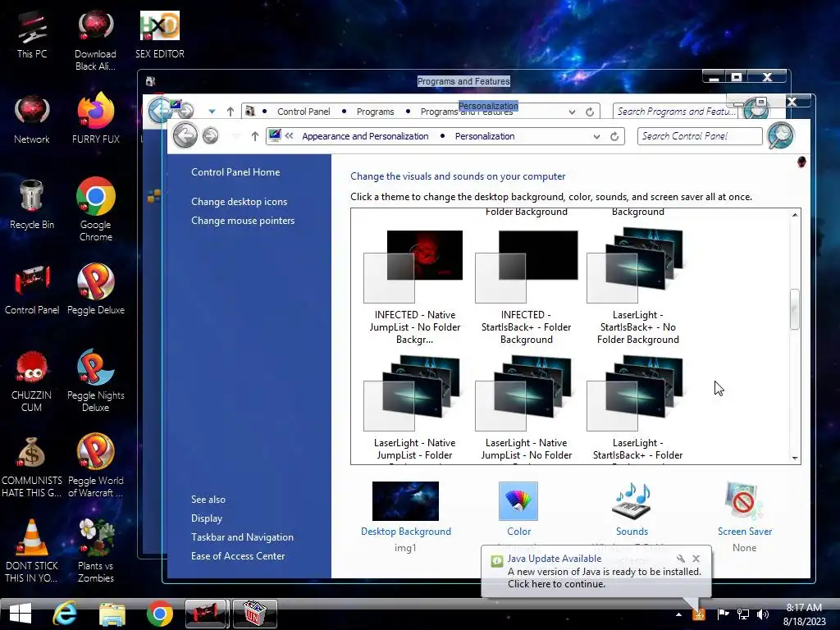Click Search Control Panel field
The height and width of the screenshot is (630, 840).
pyautogui.click(x=700, y=136)
